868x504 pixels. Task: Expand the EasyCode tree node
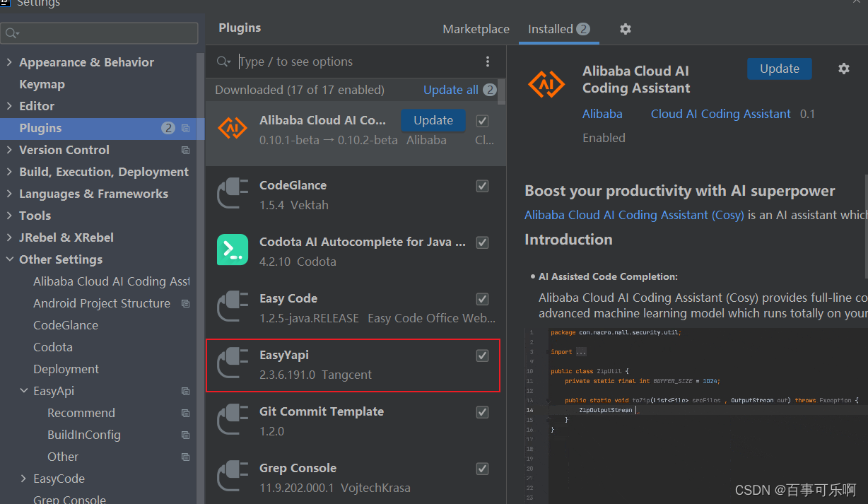[x=23, y=479]
